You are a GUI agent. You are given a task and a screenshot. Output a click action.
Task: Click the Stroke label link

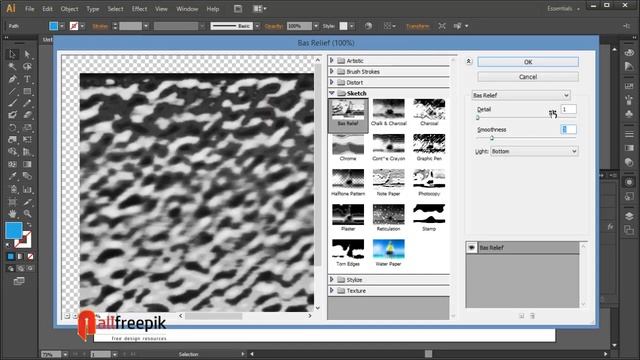pos(100,26)
